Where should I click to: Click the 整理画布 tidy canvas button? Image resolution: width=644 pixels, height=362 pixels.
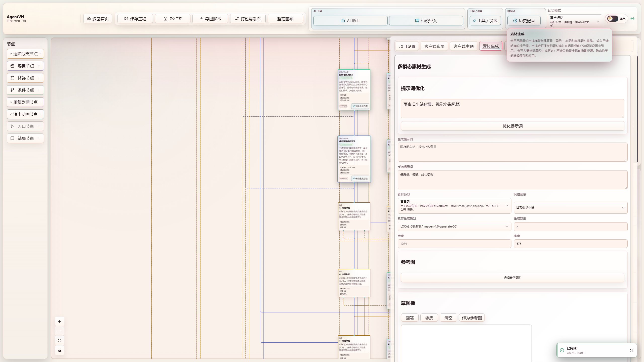point(285,19)
